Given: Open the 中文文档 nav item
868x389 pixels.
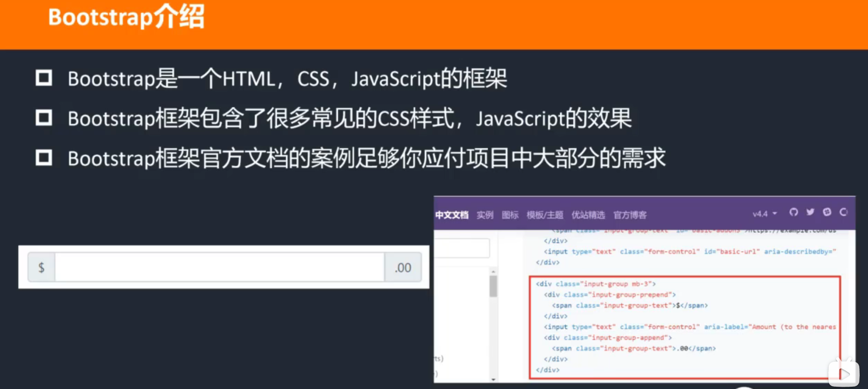Looking at the screenshot, I should coord(452,215).
